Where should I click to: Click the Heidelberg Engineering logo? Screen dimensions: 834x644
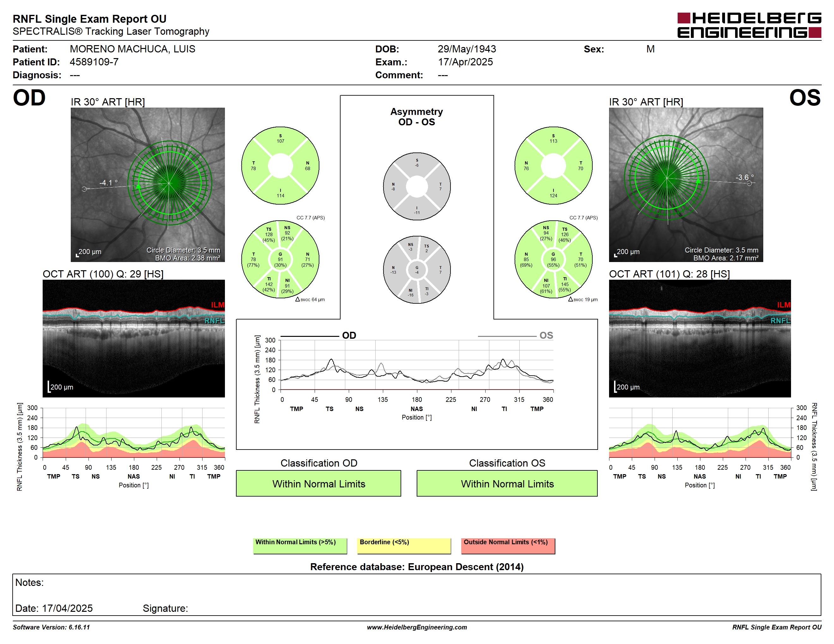[749, 25]
